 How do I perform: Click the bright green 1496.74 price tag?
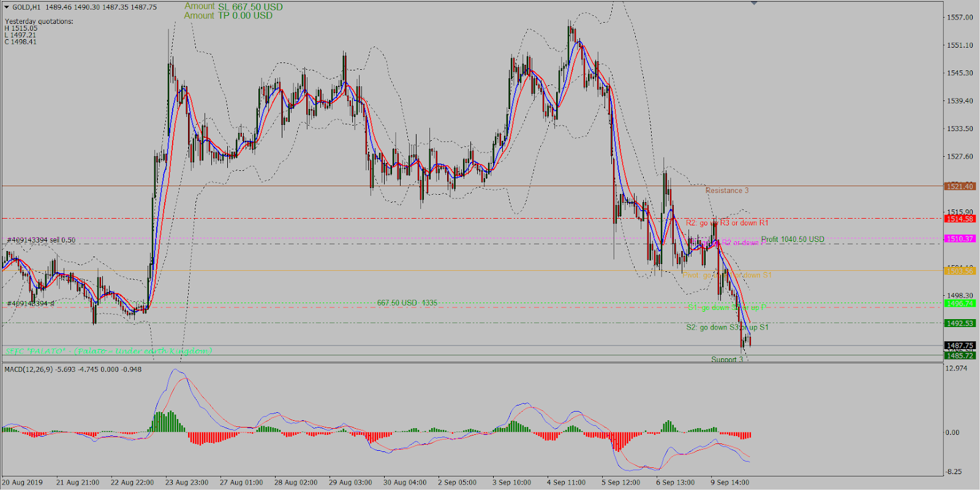pyautogui.click(x=959, y=303)
